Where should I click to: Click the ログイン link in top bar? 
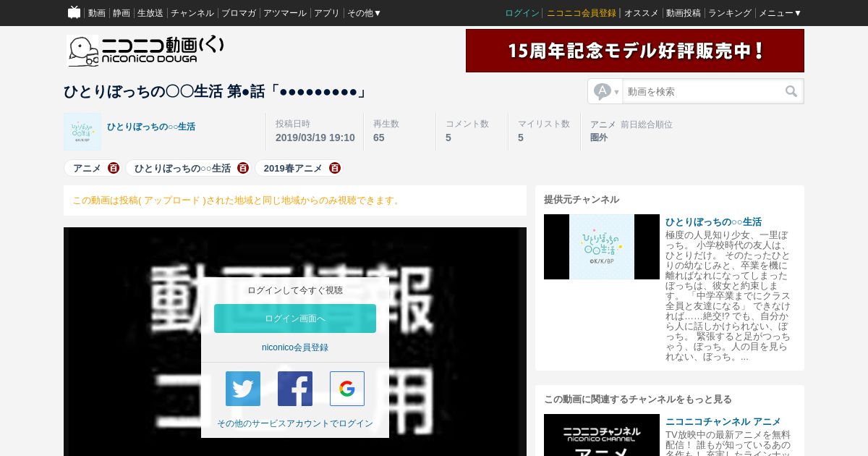(x=522, y=13)
